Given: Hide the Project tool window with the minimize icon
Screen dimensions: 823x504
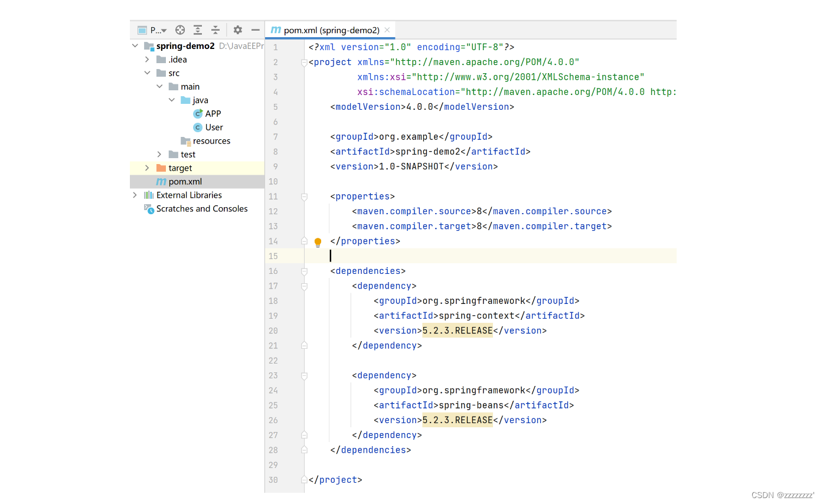Looking at the screenshot, I should pyautogui.click(x=254, y=30).
